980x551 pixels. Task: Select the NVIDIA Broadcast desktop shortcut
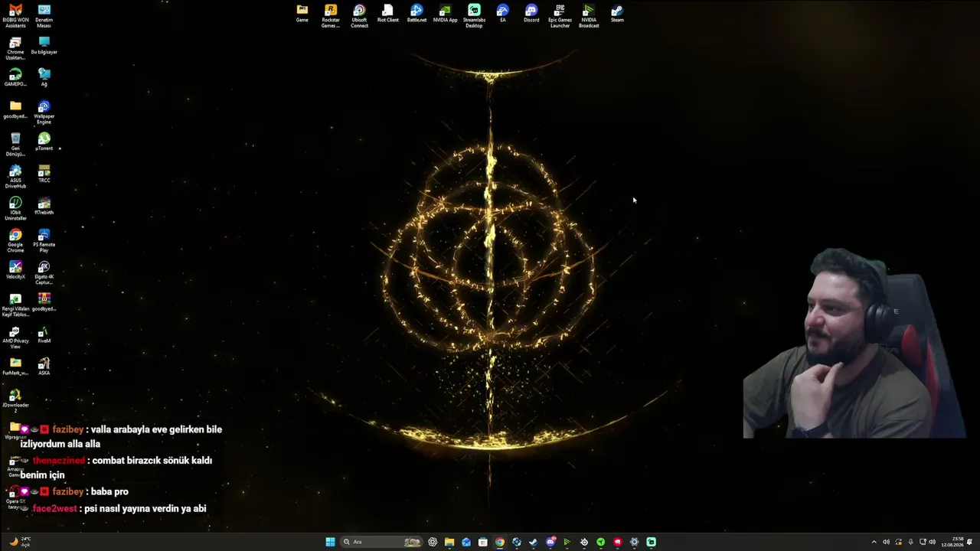click(589, 16)
